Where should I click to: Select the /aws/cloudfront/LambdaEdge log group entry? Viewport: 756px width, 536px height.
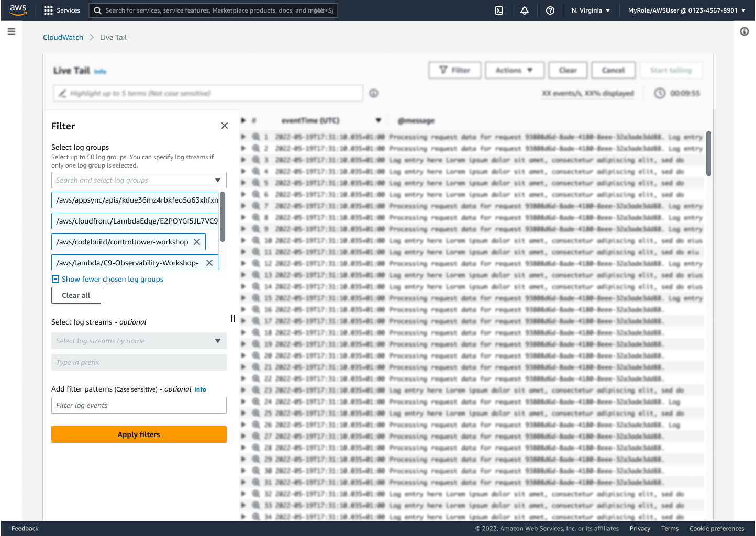[135, 221]
